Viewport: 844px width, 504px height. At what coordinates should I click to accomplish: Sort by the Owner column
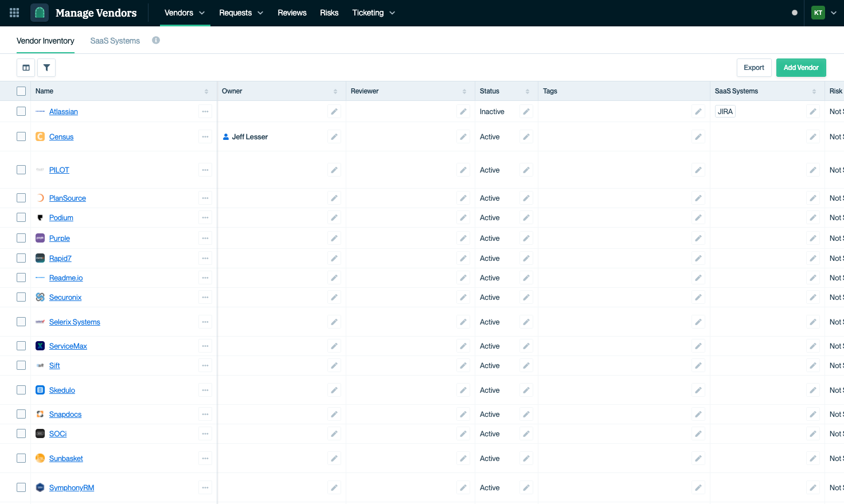pos(335,91)
